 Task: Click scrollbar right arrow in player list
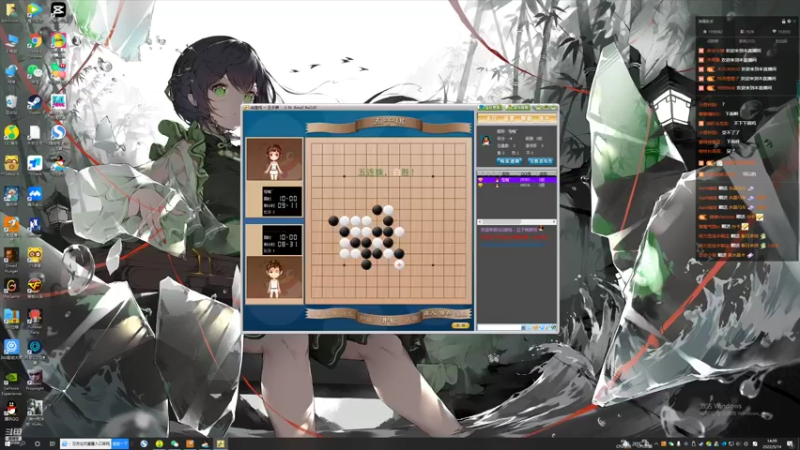554,222
